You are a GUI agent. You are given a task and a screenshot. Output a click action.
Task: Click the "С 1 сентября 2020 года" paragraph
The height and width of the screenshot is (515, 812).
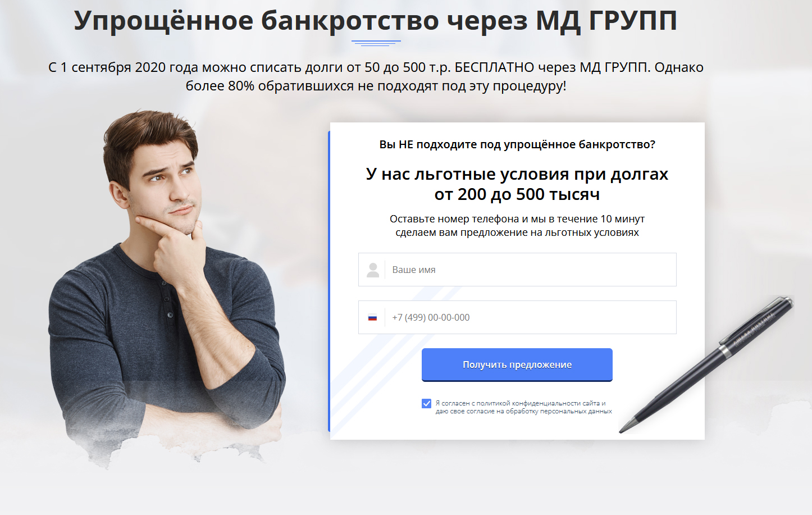376,76
